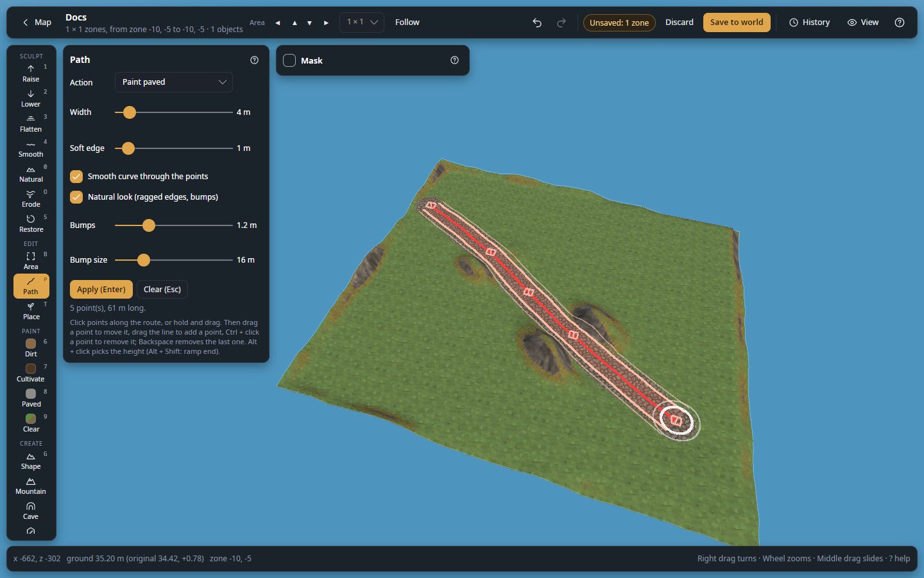The height and width of the screenshot is (578, 924).
Task: Open Path panel help icon
Action: [x=254, y=60]
